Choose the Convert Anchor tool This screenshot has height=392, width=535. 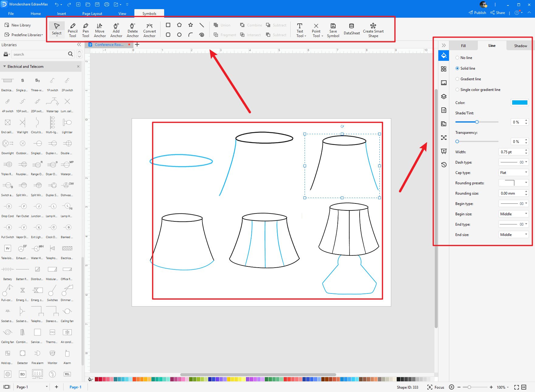click(x=149, y=30)
